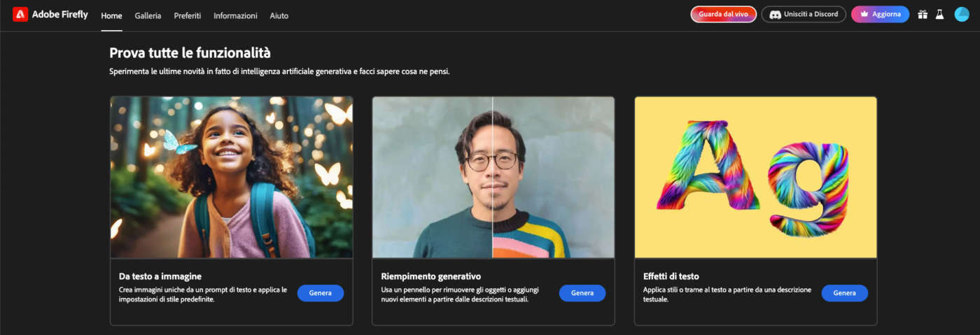Click Unisciti a Discord button
This screenshot has width=980, height=335.
point(804,14)
